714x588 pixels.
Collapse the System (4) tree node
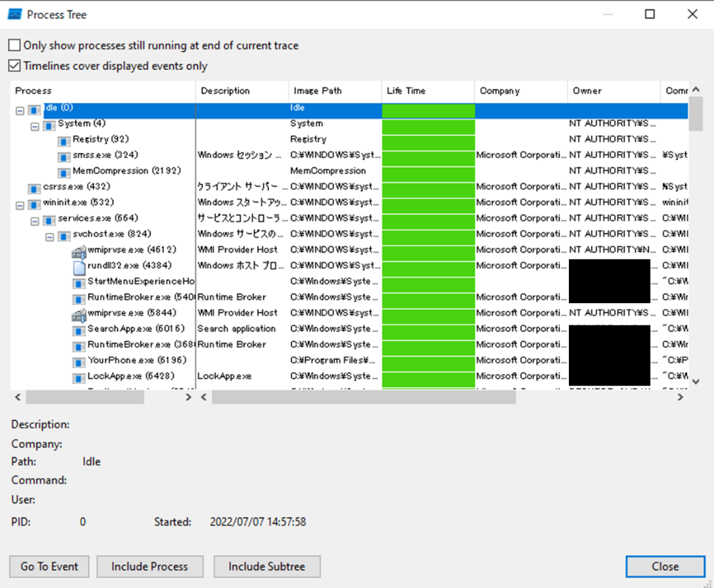35,124
